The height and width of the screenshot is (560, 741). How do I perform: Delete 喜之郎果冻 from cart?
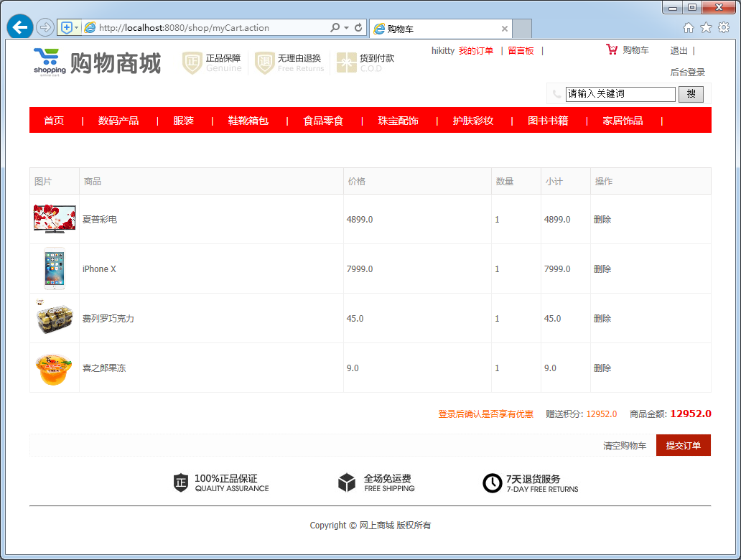pos(602,368)
